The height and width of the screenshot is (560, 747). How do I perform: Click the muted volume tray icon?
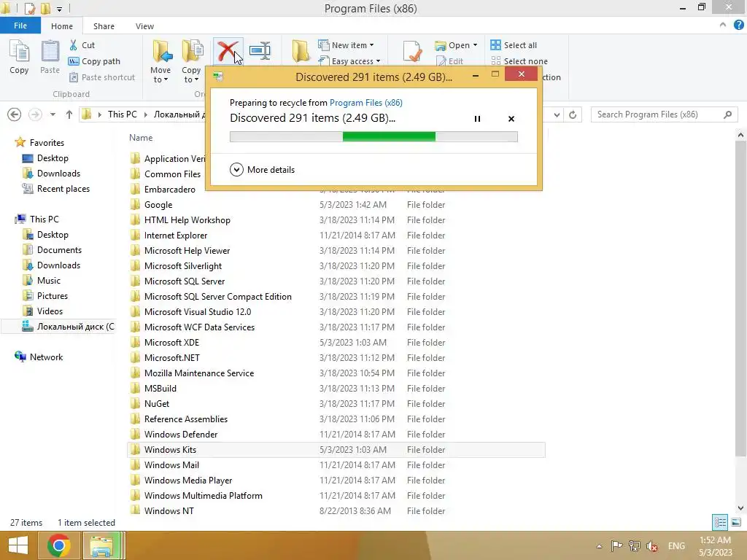pos(652,545)
